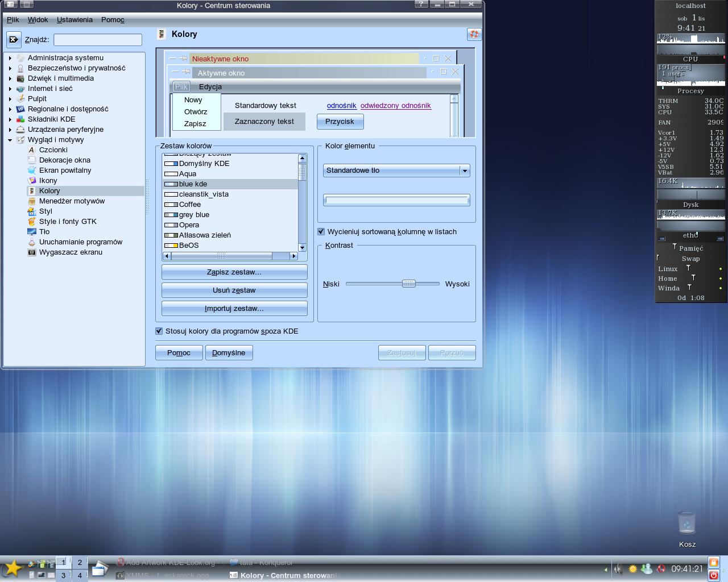Click the red logout power button
Screen dimensions: 728x582
[x=714, y=575]
